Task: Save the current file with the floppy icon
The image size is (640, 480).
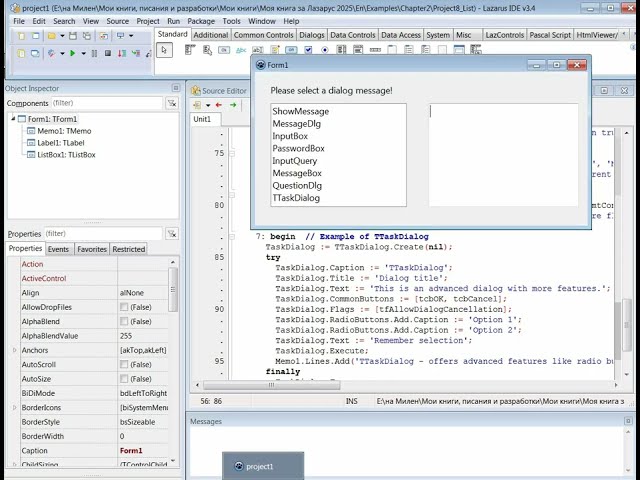Action: [x=73, y=36]
